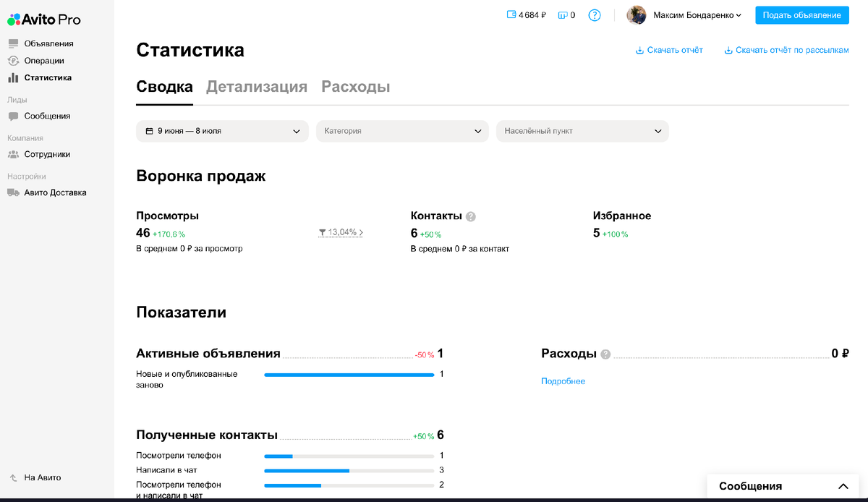The image size is (868, 502).
Task: Switch to the Детализация tab
Action: 256,85
